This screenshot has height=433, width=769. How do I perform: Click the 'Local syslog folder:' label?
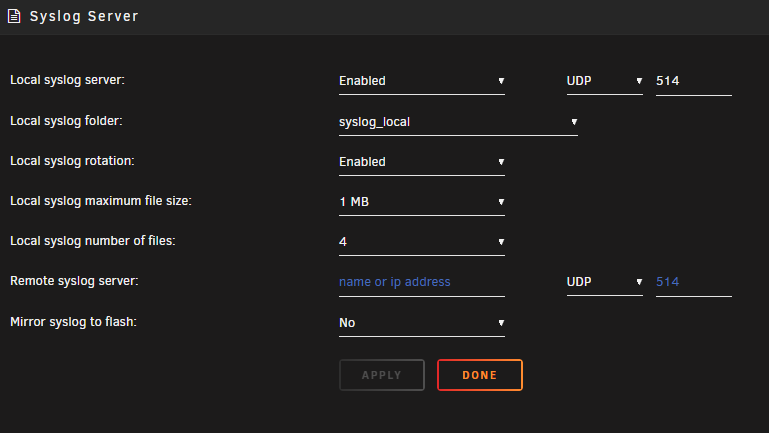pyautogui.click(x=66, y=121)
